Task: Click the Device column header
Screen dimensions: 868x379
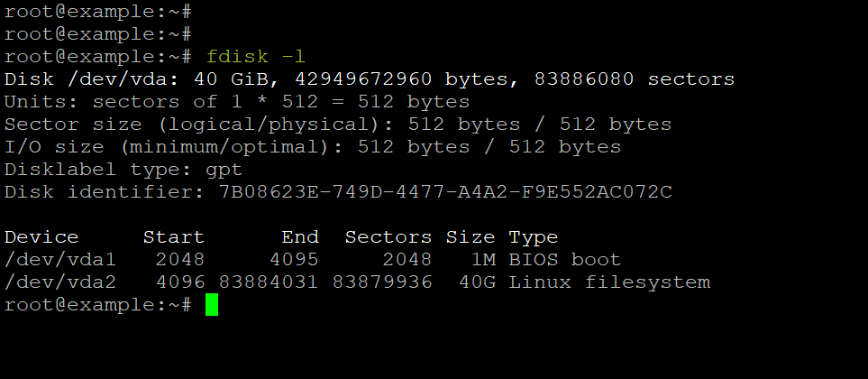Action: point(41,237)
